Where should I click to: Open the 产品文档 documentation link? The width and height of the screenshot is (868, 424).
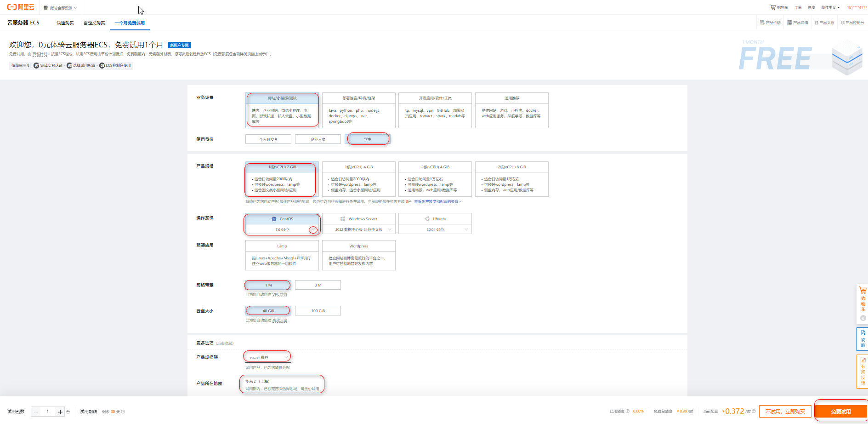coord(824,23)
